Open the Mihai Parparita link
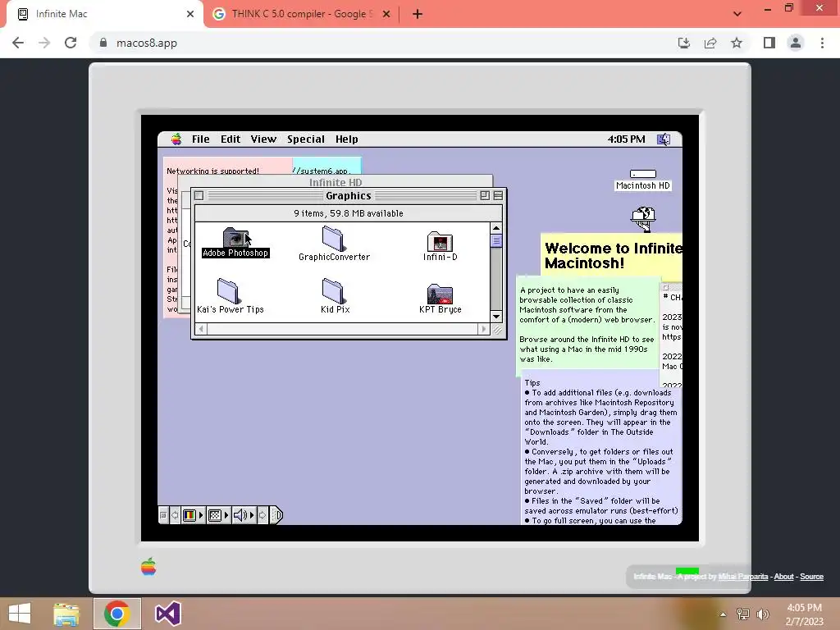The width and height of the screenshot is (840, 630). point(742,577)
